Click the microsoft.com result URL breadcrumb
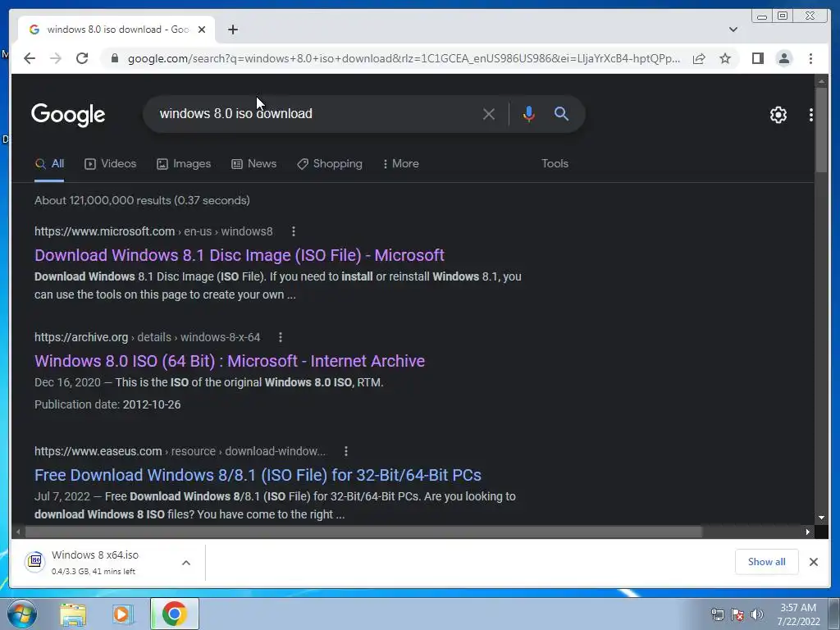 pyautogui.click(x=153, y=231)
